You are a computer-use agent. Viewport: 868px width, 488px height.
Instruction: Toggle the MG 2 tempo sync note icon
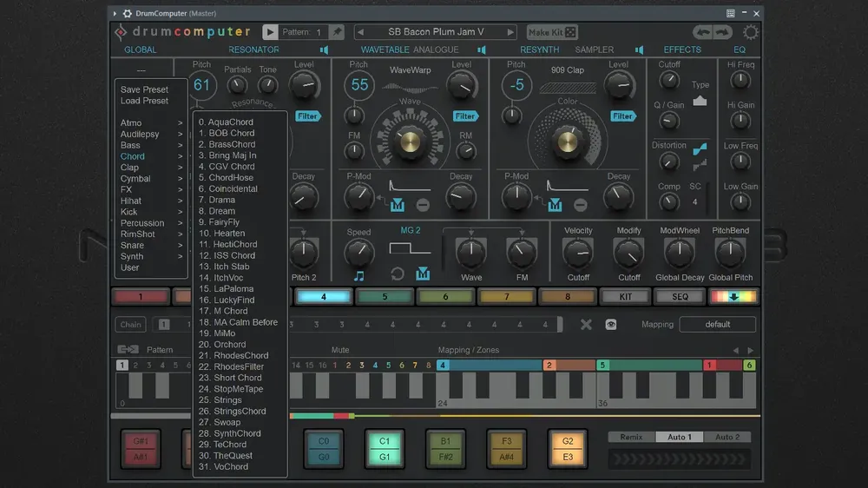coord(359,275)
